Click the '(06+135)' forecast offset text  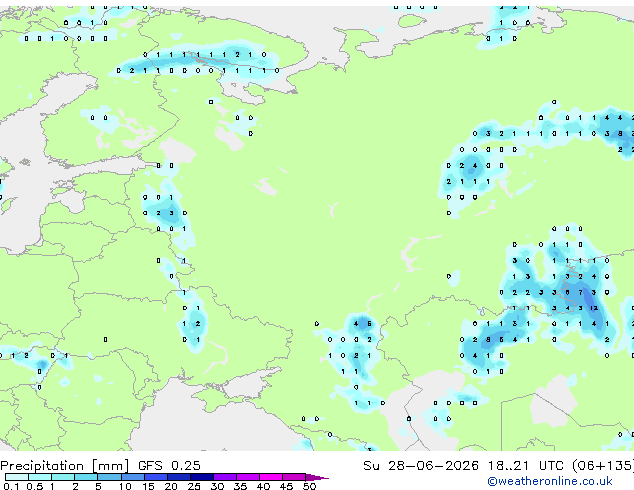602,466
